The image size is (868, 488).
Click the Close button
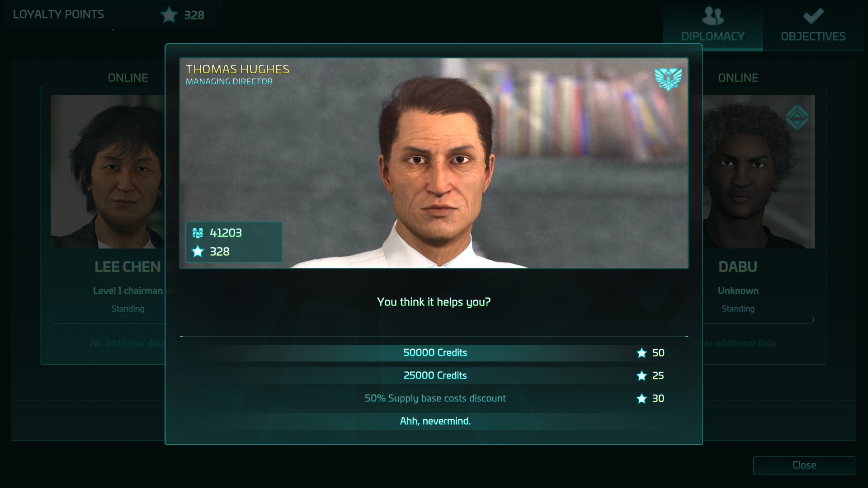[x=804, y=465]
